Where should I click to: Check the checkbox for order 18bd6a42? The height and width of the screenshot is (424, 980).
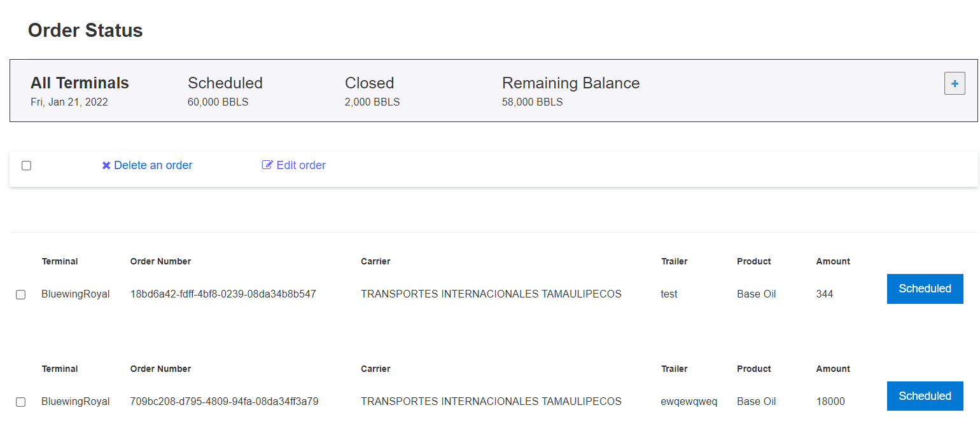click(20, 294)
